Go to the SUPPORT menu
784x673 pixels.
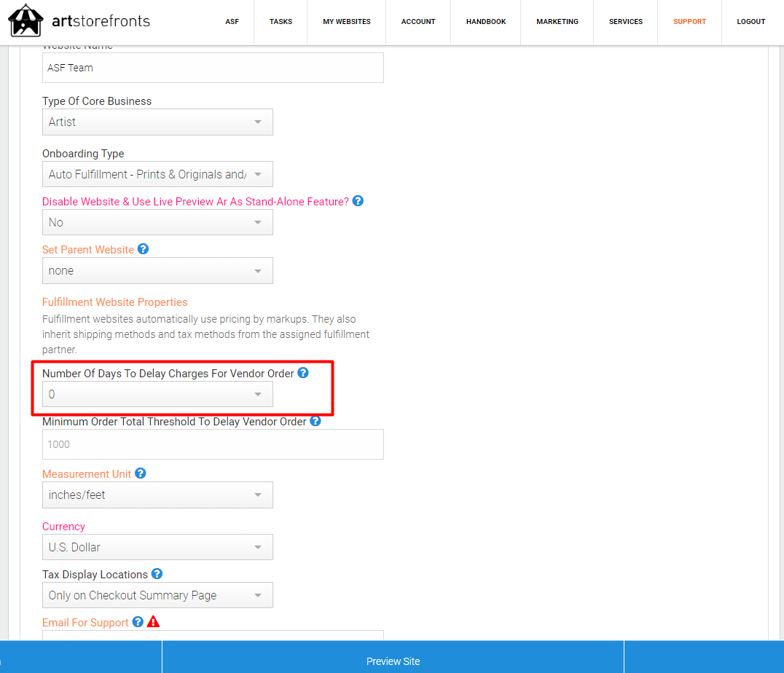(x=689, y=22)
